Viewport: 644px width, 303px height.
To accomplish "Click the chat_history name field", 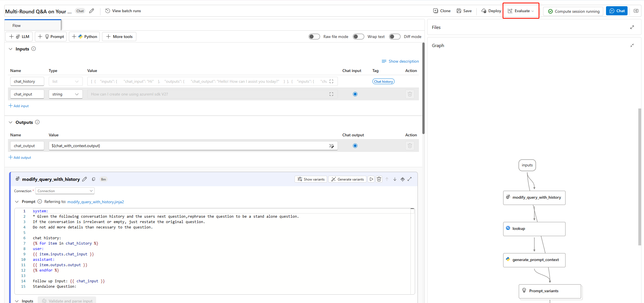I will (27, 81).
